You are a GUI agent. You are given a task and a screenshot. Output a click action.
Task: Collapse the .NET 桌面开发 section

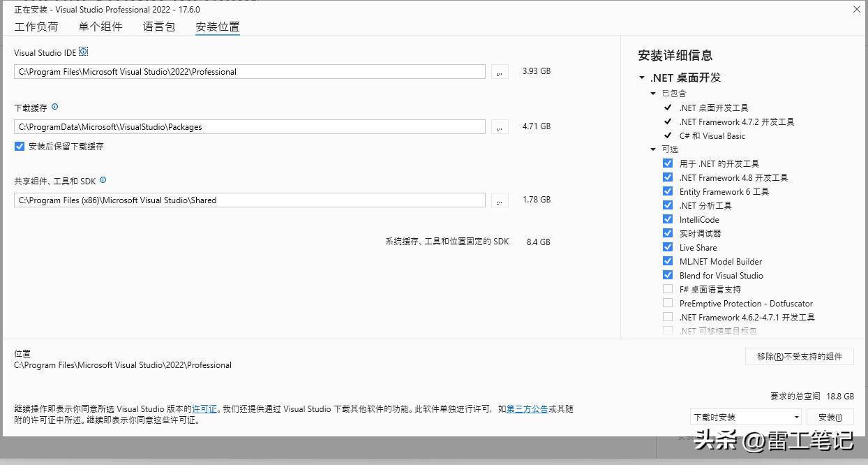[643, 77]
